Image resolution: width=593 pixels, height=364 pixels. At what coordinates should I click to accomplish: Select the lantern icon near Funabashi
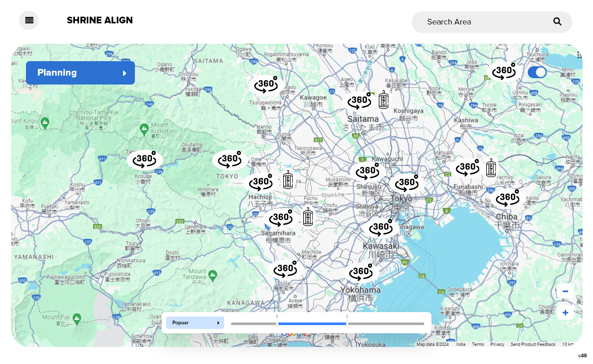491,168
